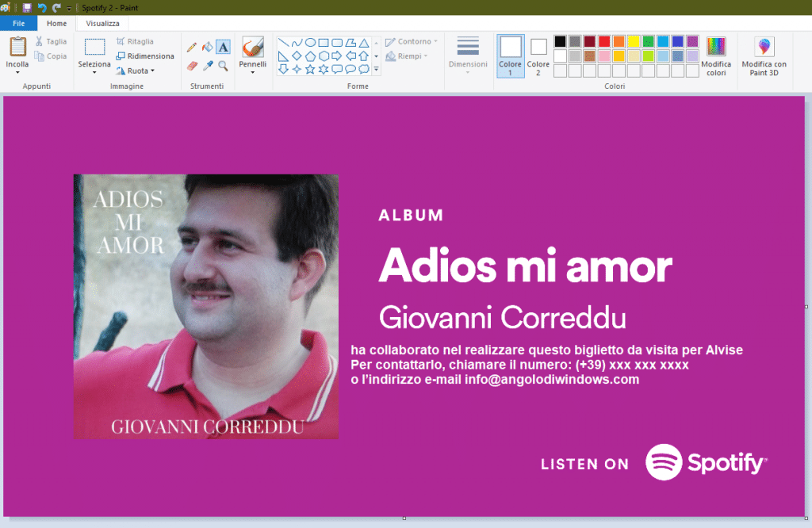
Task: Choose the Cloud callout shape
Action: pyautogui.click(x=364, y=69)
